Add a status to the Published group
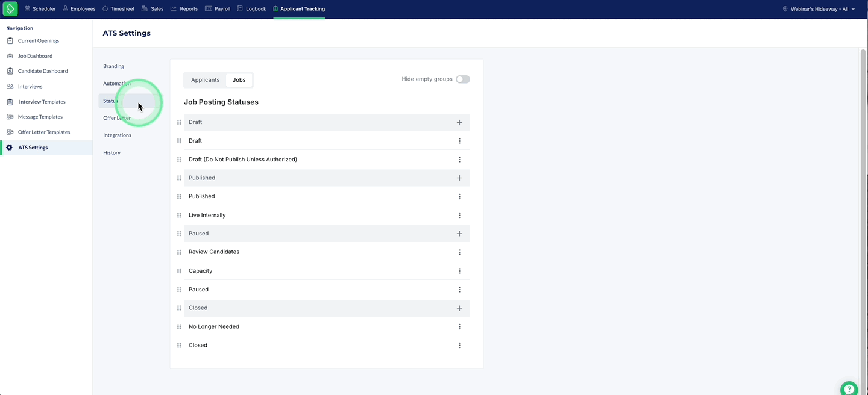Image resolution: width=868 pixels, height=395 pixels. tap(459, 178)
